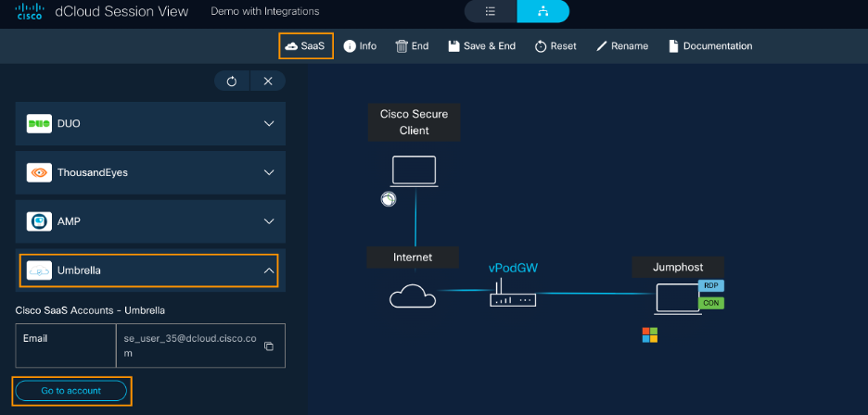Select the vPodGW router icon

coord(513,296)
